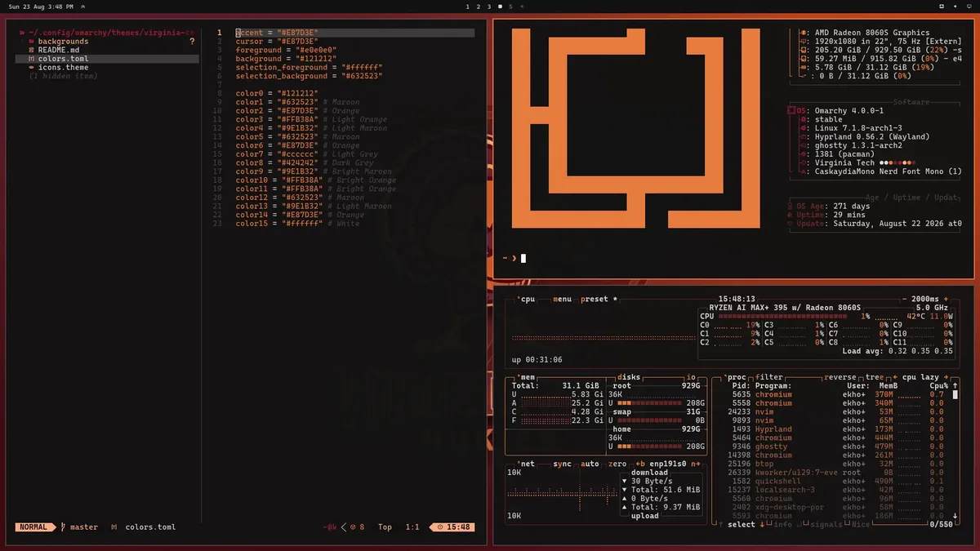Click the window manager icon beside Hyprland 0.56.2
Image resolution: width=980 pixels, height=551 pixels.
[805, 137]
